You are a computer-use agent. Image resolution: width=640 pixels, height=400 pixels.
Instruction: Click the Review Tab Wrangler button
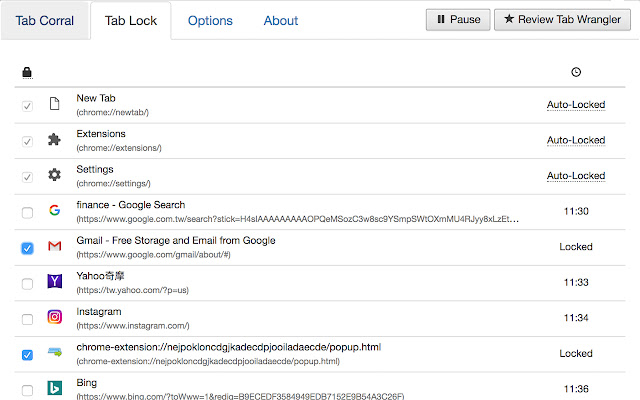pyautogui.click(x=563, y=19)
